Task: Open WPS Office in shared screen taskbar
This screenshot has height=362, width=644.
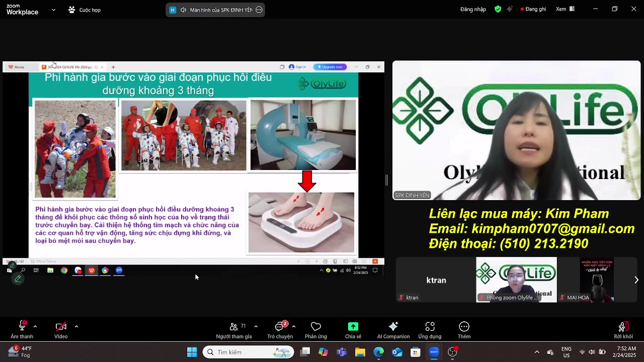Action: coord(92,270)
